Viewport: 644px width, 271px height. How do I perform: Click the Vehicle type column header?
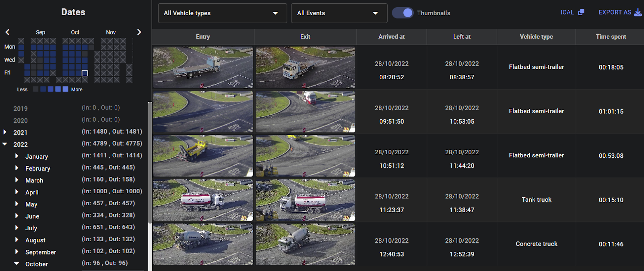click(x=536, y=37)
